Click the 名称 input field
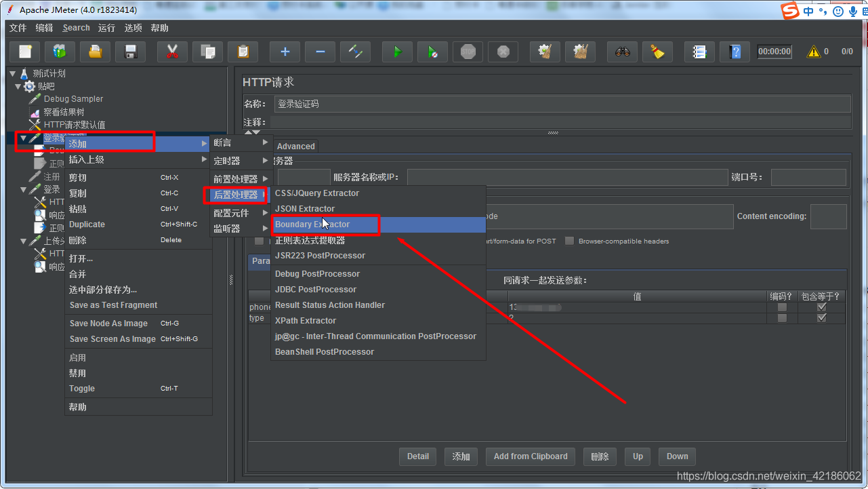This screenshot has width=868, height=489. 562,104
